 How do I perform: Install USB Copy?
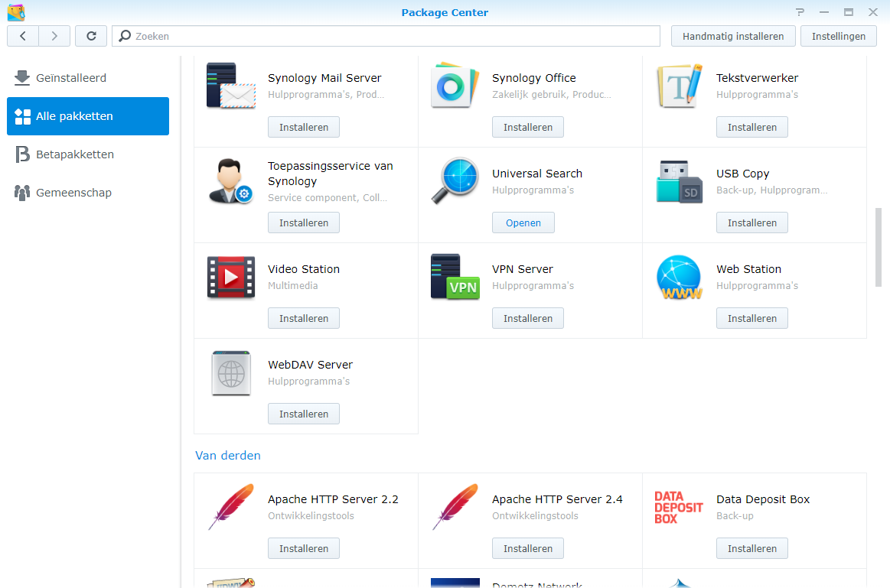pos(752,223)
